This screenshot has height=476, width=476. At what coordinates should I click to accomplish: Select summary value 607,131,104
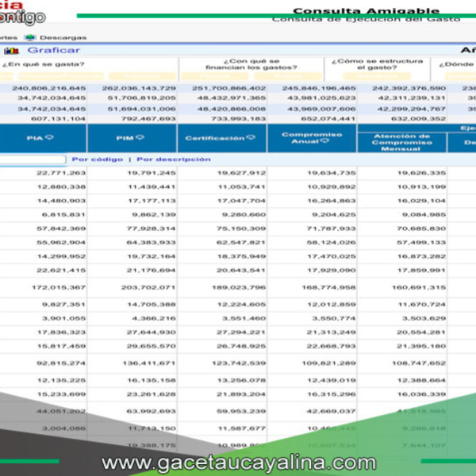point(58,119)
